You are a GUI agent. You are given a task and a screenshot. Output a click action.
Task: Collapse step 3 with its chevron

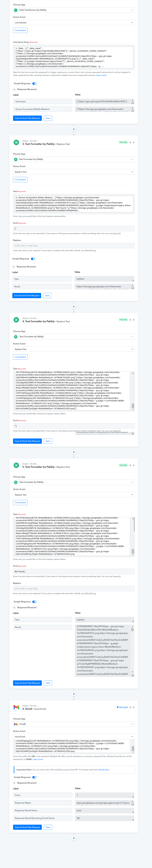click(134, 143)
